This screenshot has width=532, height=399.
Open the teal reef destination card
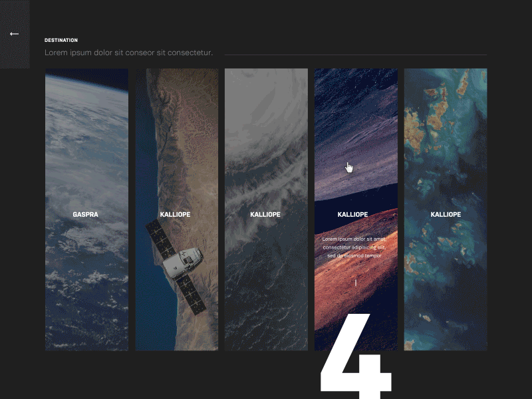coord(446,209)
